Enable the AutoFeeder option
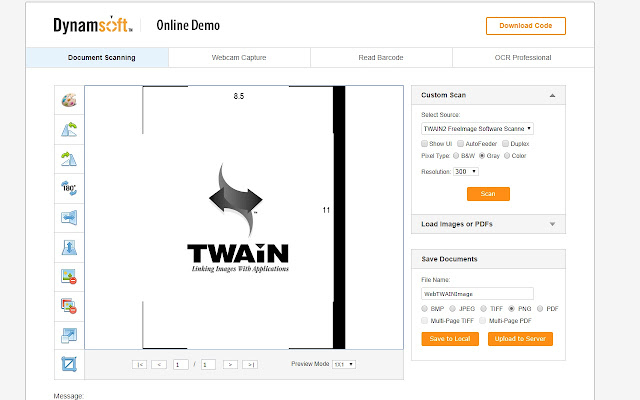 coord(460,144)
